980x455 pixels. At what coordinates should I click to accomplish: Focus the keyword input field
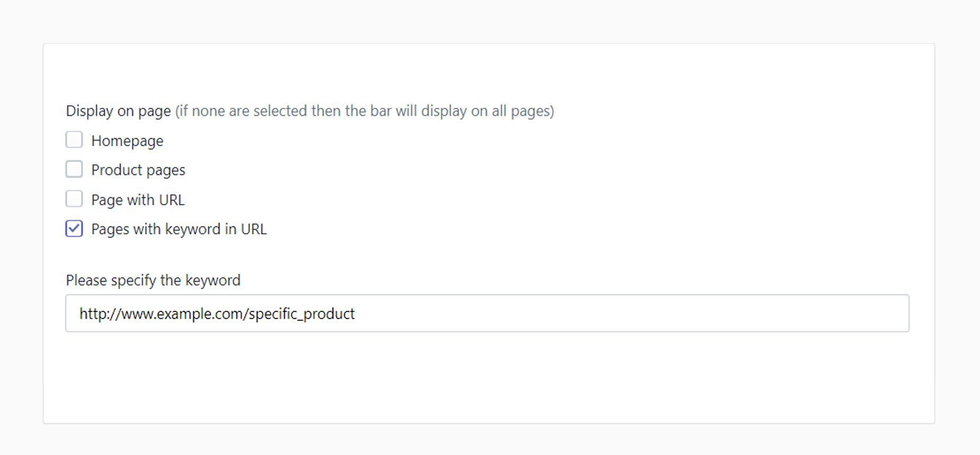tap(487, 314)
